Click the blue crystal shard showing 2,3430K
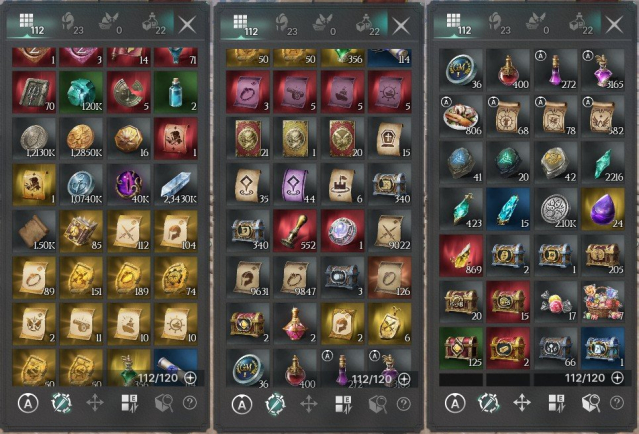 176,185
